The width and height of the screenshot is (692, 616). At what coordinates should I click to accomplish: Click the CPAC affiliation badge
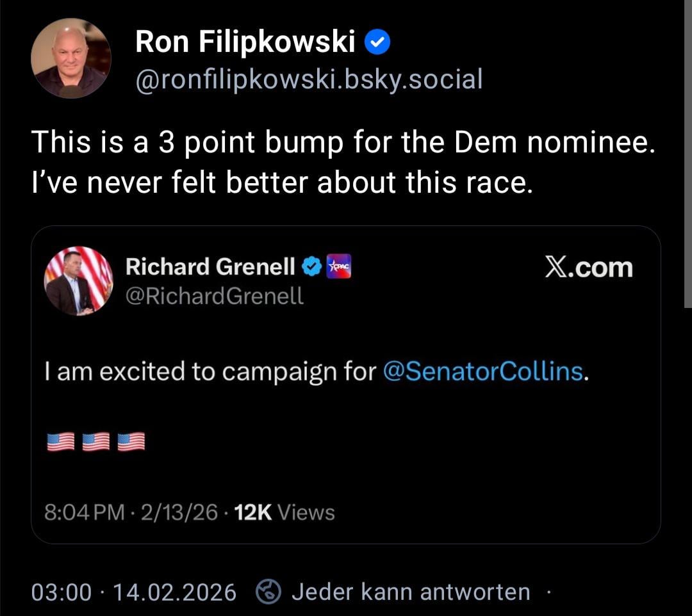point(339,266)
